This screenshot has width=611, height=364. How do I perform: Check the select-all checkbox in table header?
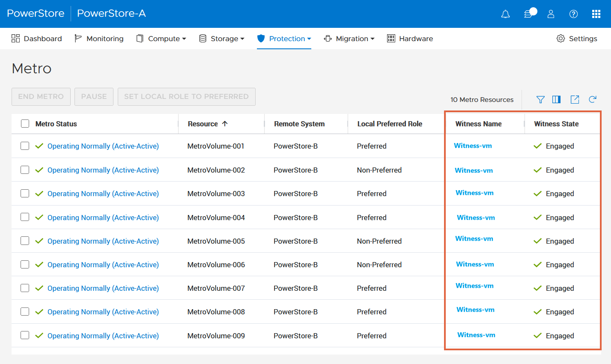(x=25, y=123)
